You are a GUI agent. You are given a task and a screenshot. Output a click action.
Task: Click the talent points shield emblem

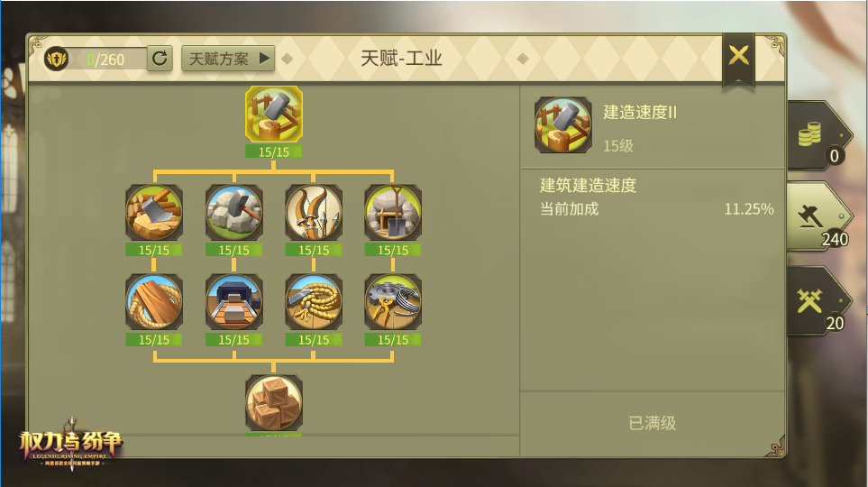(x=57, y=59)
